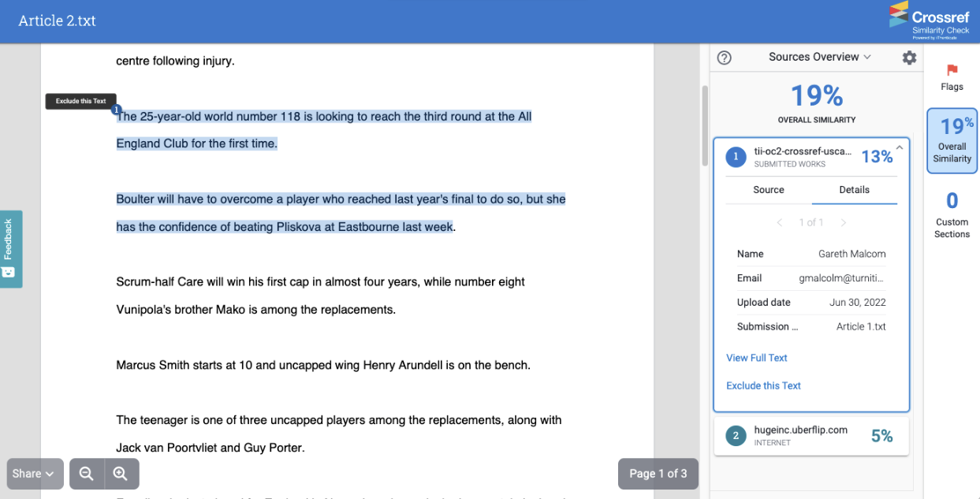Click Exclude this Text link in panel
Screen dimensions: 980x499
[763, 385]
